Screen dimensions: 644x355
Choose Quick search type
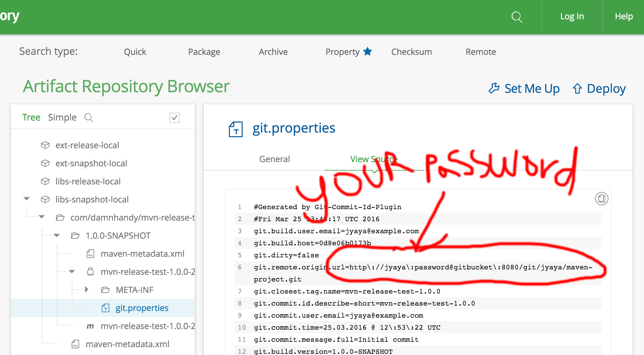click(x=135, y=52)
